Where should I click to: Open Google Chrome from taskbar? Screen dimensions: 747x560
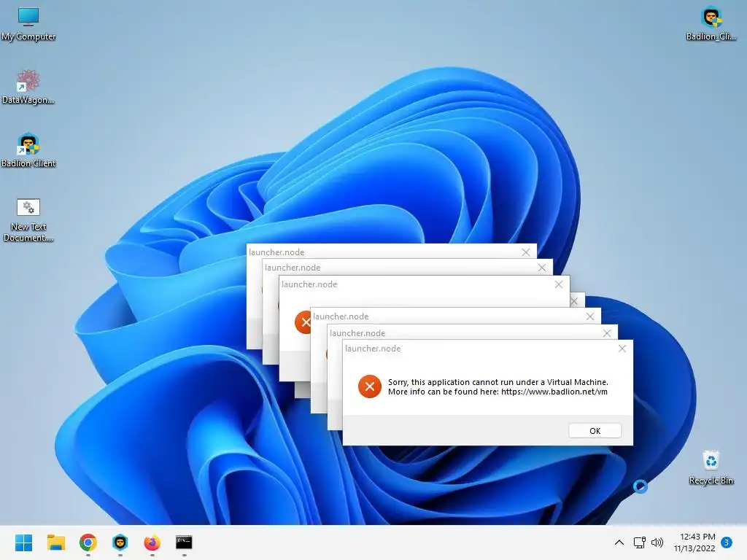point(88,542)
